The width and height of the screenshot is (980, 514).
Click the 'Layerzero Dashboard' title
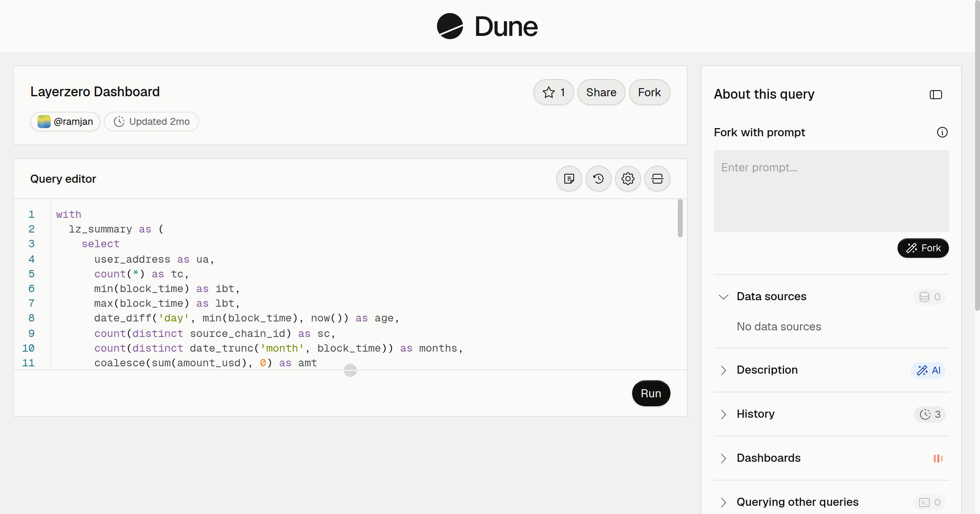click(95, 92)
